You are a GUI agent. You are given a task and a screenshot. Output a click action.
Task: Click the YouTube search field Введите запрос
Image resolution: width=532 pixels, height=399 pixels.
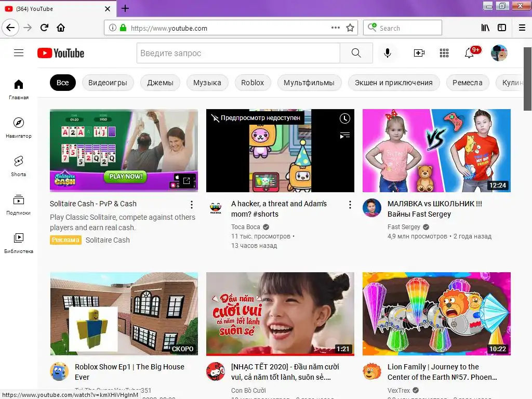pyautogui.click(x=238, y=53)
